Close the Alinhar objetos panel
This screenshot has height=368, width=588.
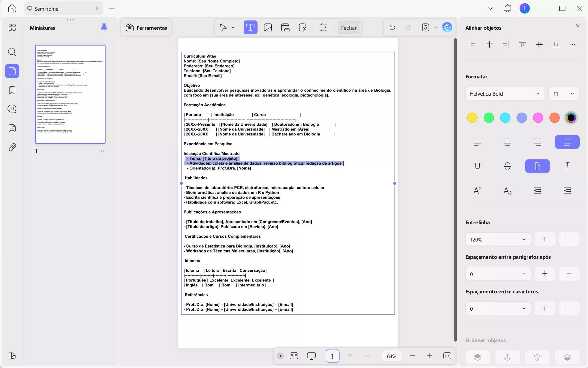click(578, 25)
